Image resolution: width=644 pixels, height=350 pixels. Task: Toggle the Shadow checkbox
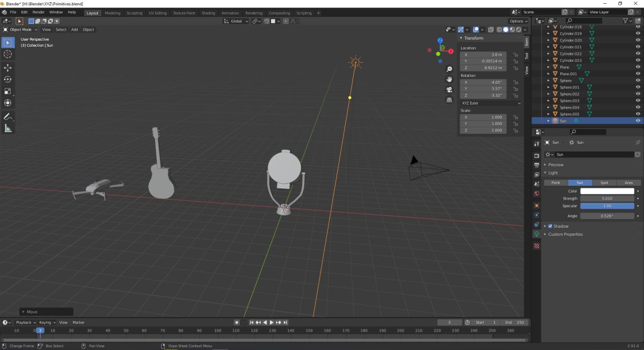(550, 226)
